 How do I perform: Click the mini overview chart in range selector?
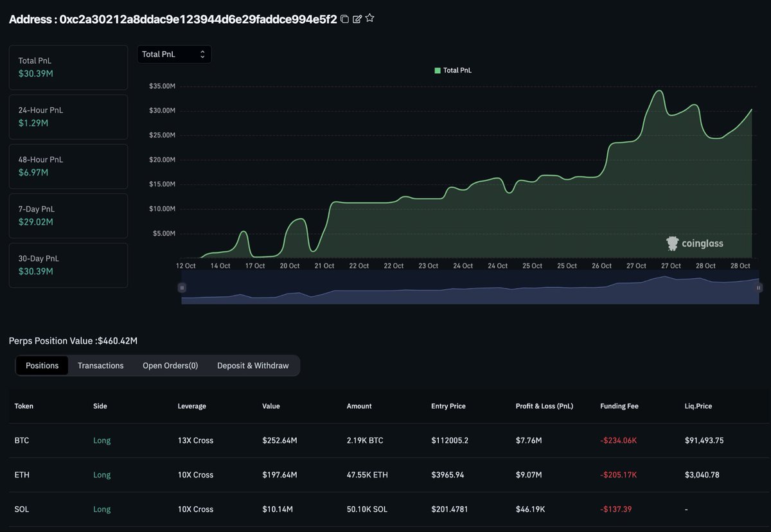click(x=469, y=288)
